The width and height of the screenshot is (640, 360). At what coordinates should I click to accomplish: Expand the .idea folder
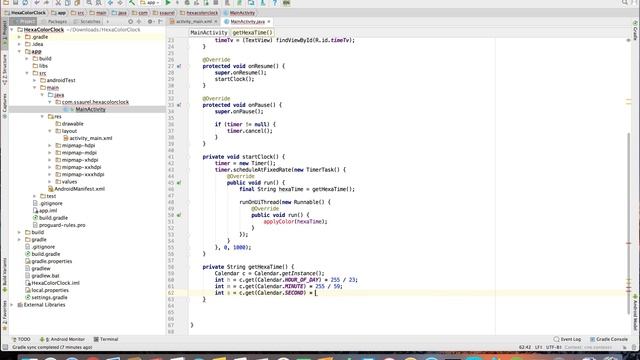tap(19, 44)
